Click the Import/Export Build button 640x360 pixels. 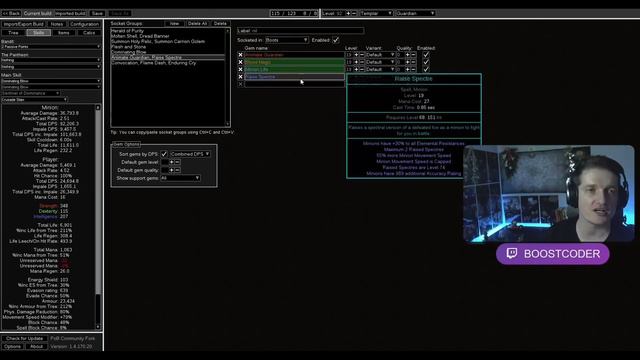click(23, 24)
